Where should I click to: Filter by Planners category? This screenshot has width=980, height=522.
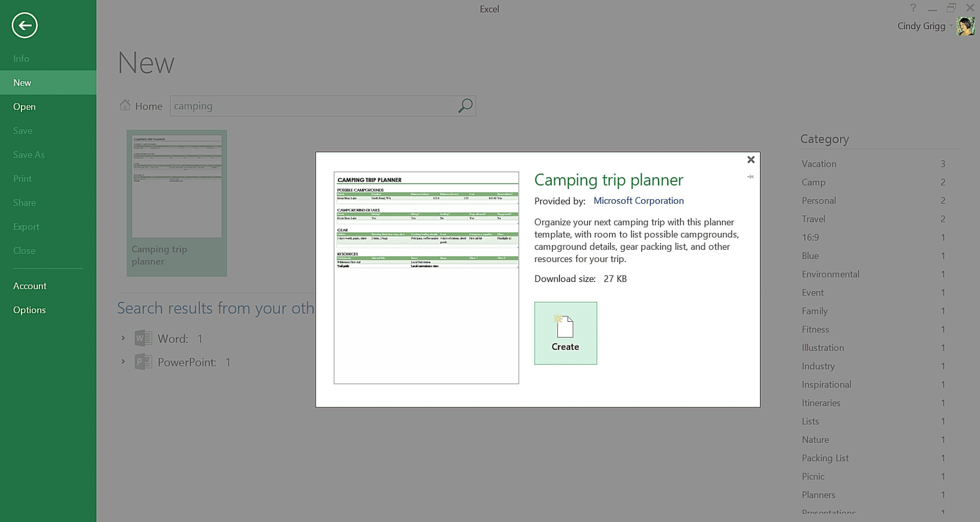pos(874,495)
